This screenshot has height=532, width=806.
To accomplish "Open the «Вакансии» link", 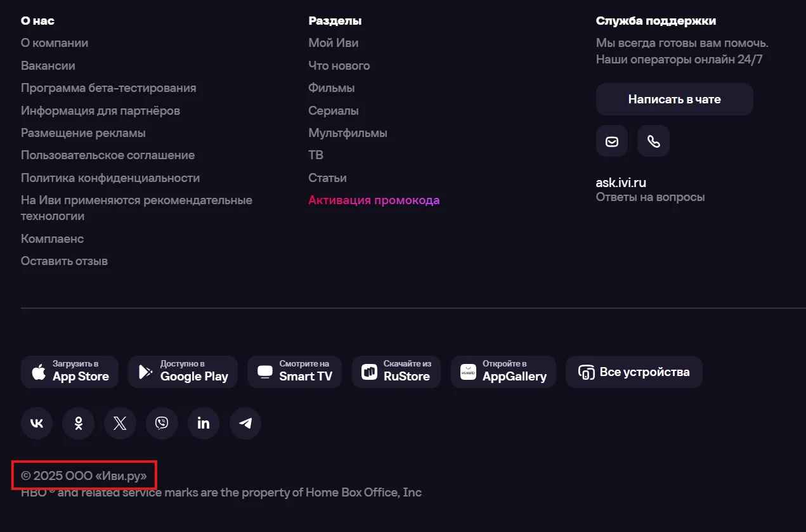I will 48,66.
